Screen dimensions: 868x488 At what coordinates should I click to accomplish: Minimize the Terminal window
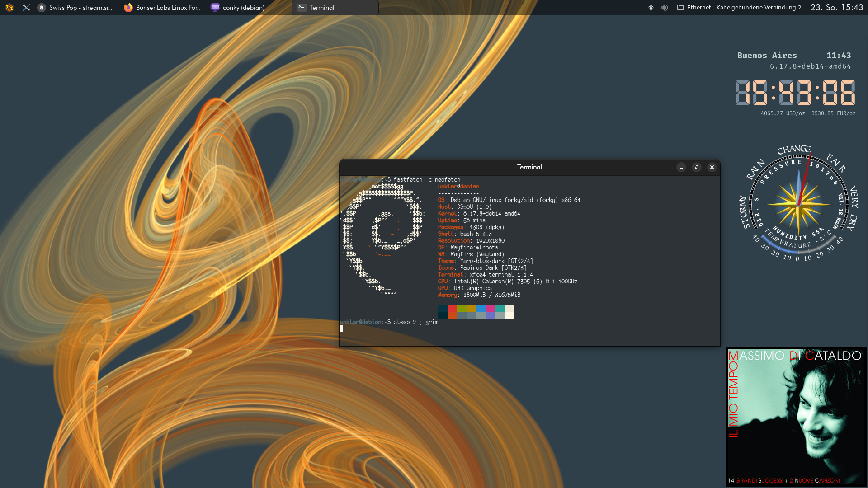pos(681,168)
